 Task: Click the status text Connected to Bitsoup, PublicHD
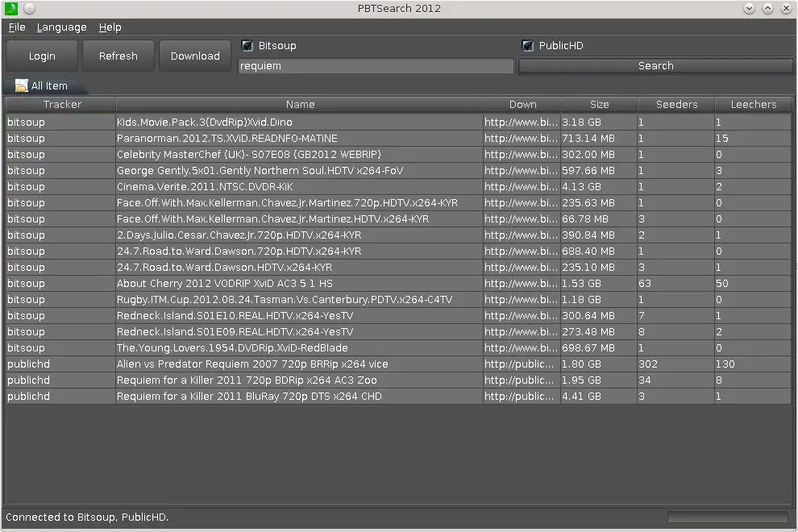87,517
